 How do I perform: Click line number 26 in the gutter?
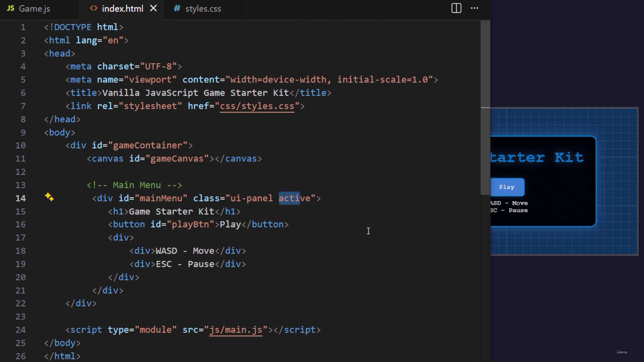(x=20, y=356)
